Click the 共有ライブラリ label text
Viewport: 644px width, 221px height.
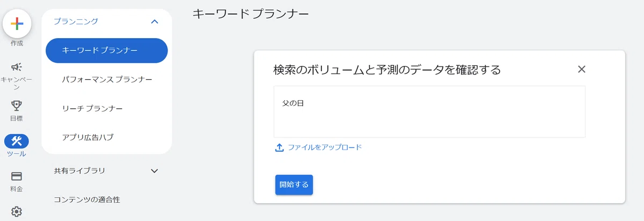[x=79, y=171]
